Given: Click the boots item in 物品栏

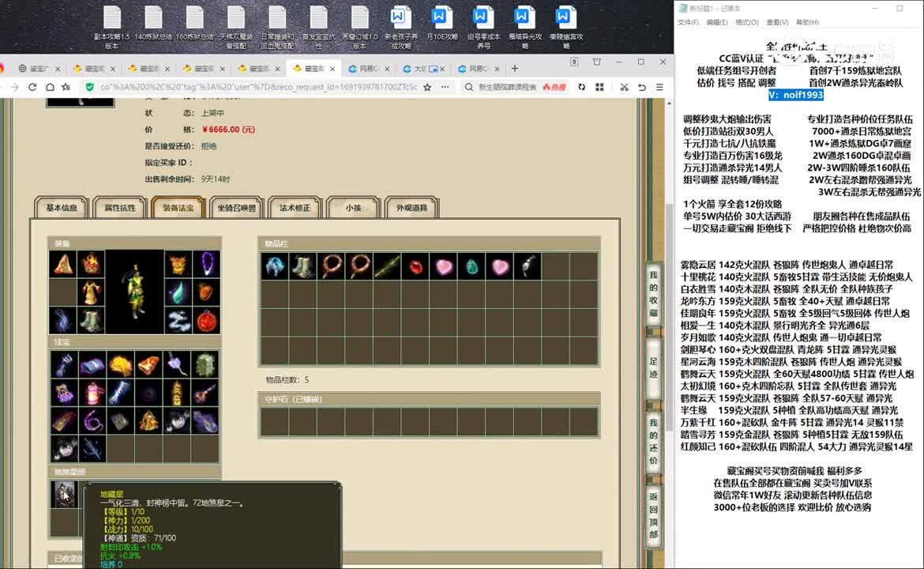Looking at the screenshot, I should (x=303, y=266).
